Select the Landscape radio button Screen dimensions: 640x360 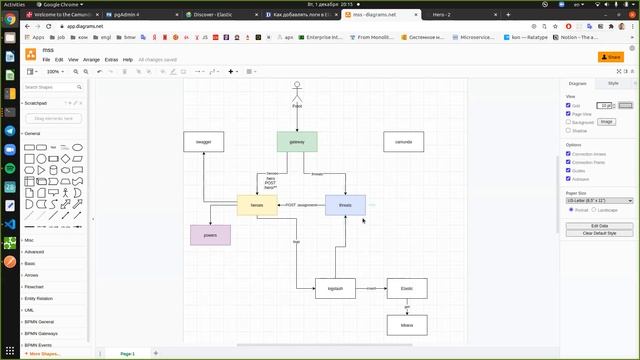click(594, 209)
